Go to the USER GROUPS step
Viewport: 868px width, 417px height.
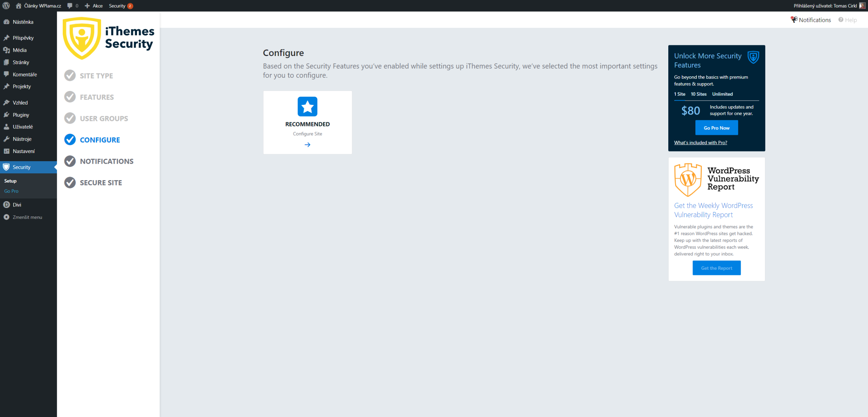pos(104,118)
